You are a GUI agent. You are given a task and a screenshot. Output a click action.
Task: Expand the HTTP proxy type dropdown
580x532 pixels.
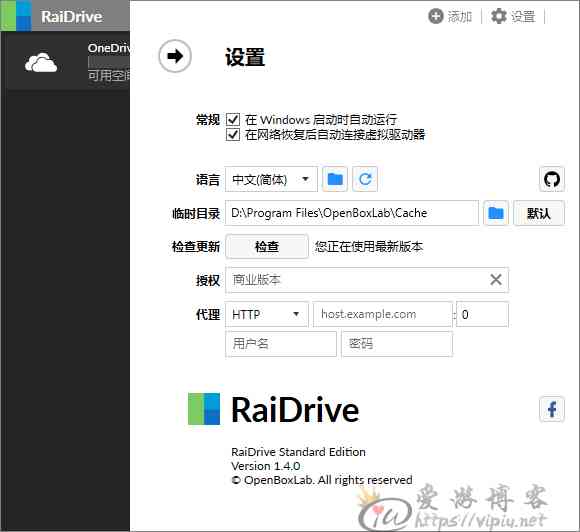pos(267,314)
